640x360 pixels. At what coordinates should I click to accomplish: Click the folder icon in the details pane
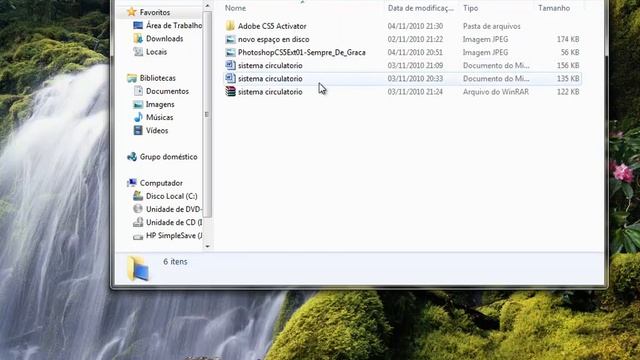pyautogui.click(x=138, y=269)
